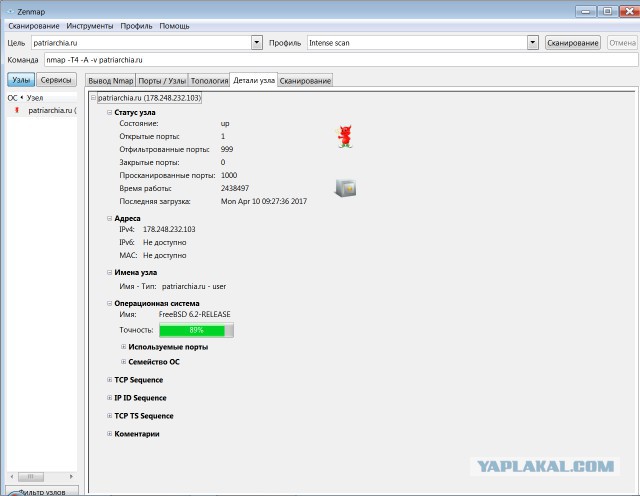The width and height of the screenshot is (640, 496).
Task: Click the Профиль Intense scan field
Action: click(417, 43)
